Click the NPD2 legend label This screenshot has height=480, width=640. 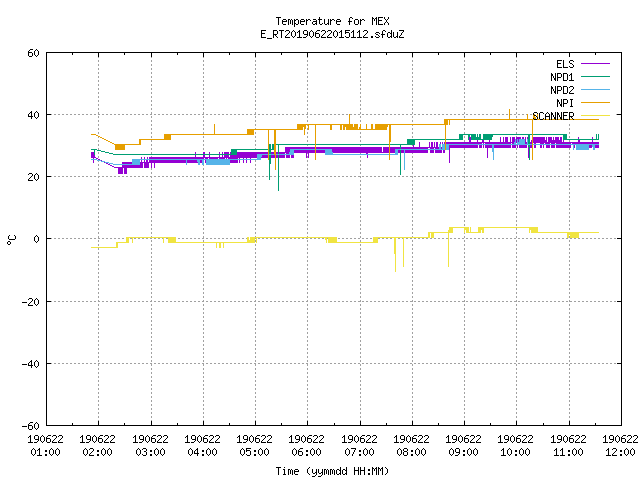(562, 90)
